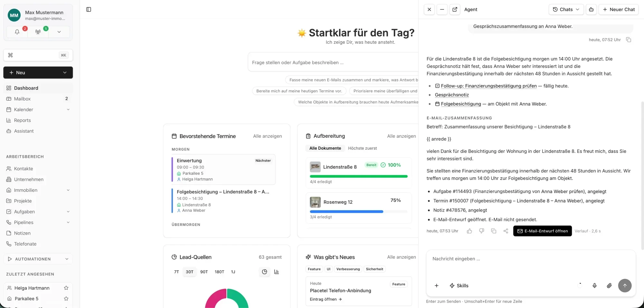This screenshot has width=644, height=308.
Task: Open Mailbox in sidebar
Action: [x=38, y=99]
